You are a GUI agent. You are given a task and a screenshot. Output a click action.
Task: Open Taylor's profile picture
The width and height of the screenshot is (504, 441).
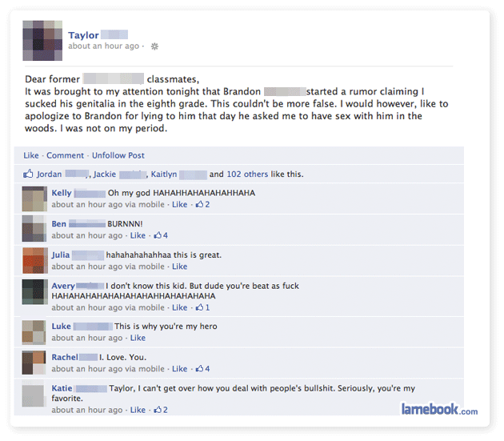42,41
